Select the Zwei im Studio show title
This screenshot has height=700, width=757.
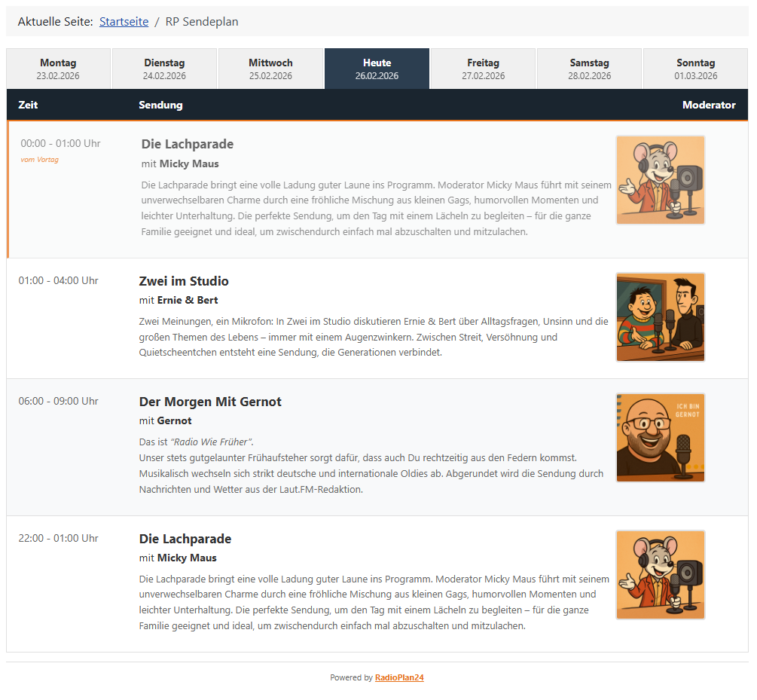(x=184, y=281)
